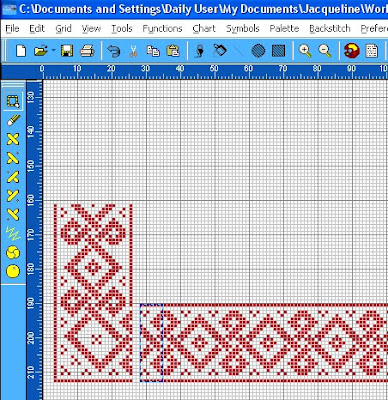Image resolution: width=388 pixels, height=400 pixels.
Task: Zoom out with the minus magnifier
Action: click(324, 51)
